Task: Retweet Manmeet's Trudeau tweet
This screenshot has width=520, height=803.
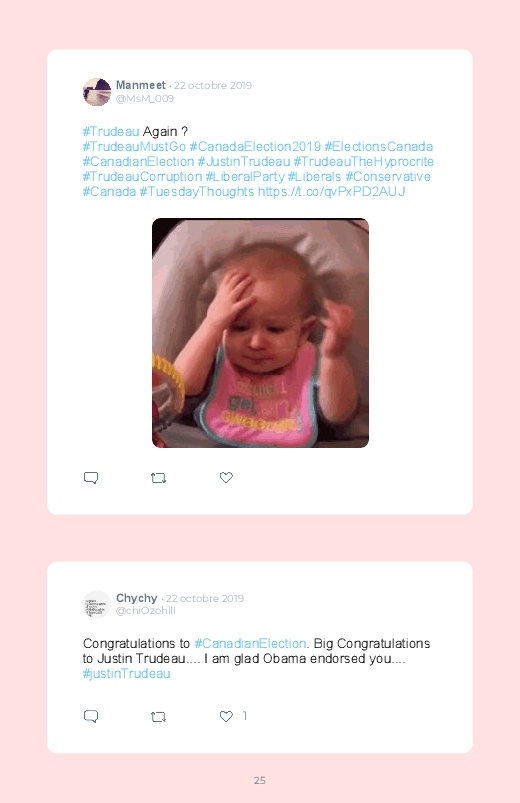Action: 158,478
